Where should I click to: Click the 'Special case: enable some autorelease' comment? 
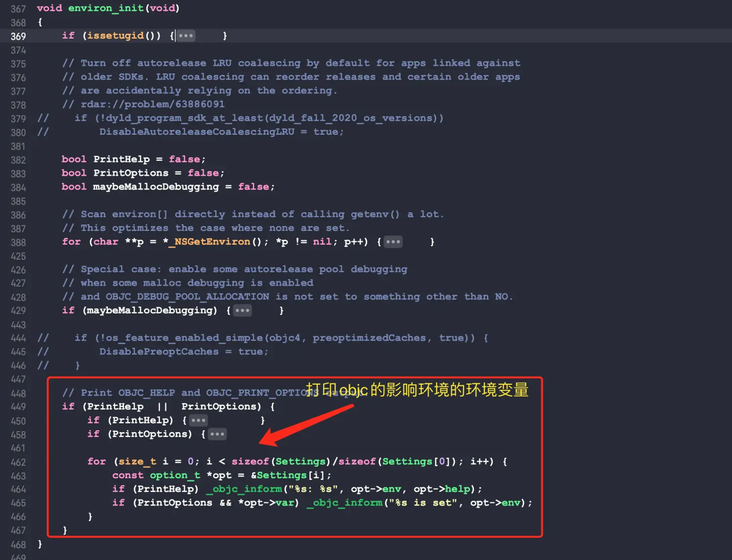click(235, 269)
